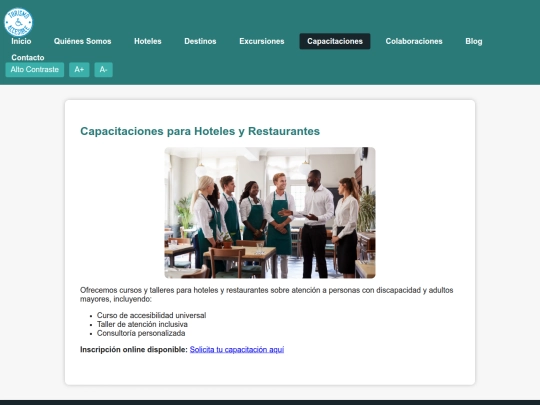Click the Inscripción online disponible label
This screenshot has height=405, width=540.
(134, 350)
